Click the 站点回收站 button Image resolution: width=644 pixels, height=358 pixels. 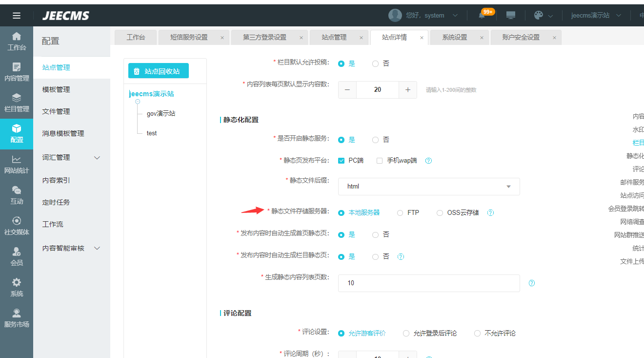(x=158, y=71)
